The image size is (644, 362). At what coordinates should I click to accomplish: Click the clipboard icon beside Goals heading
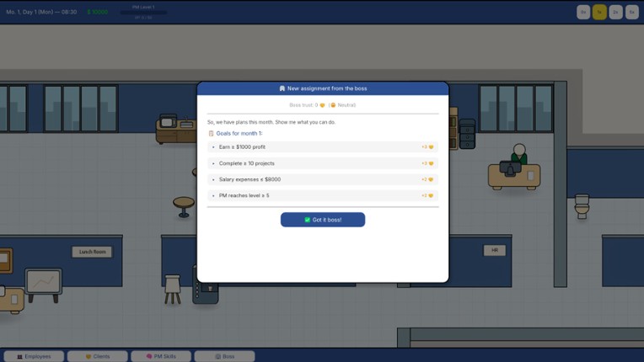click(211, 133)
